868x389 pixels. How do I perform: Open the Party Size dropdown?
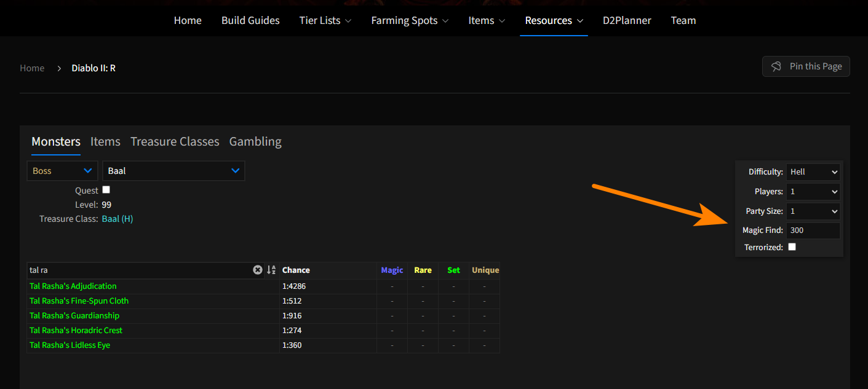pos(813,211)
